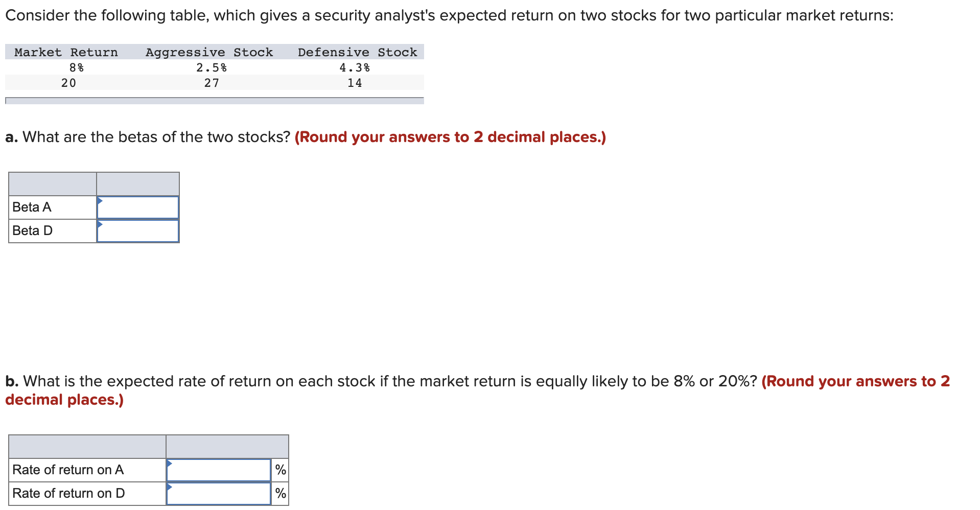The image size is (980, 510).
Task: Select the 20 market return row
Action: pyautogui.click(x=69, y=82)
